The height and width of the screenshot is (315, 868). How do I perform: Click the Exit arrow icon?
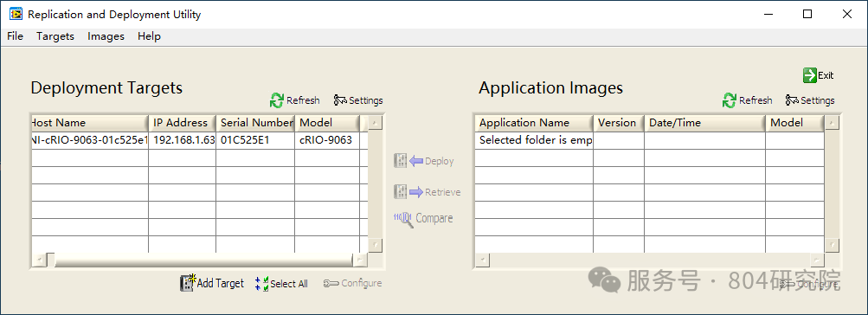810,75
